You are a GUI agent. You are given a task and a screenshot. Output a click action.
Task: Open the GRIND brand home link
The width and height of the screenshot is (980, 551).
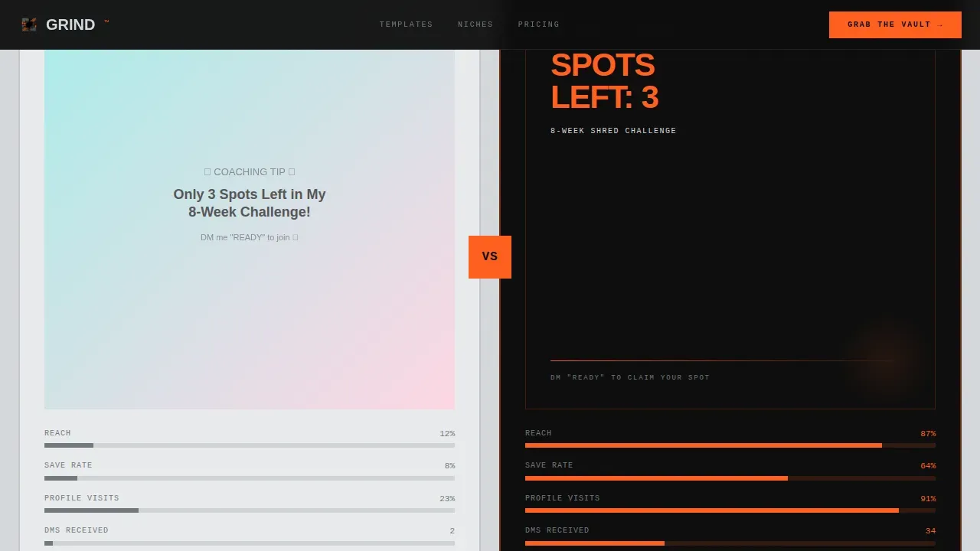pos(66,24)
